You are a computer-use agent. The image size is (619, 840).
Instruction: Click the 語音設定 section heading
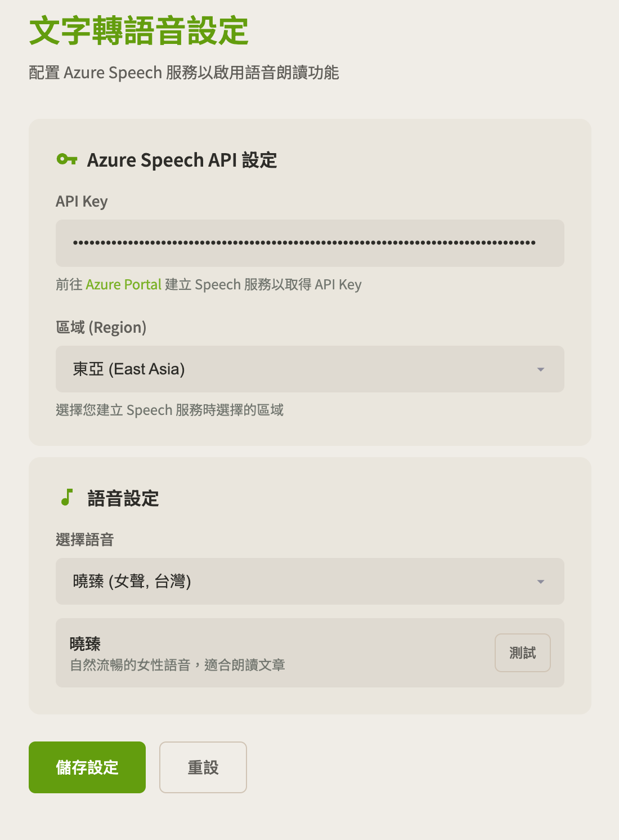click(x=123, y=499)
